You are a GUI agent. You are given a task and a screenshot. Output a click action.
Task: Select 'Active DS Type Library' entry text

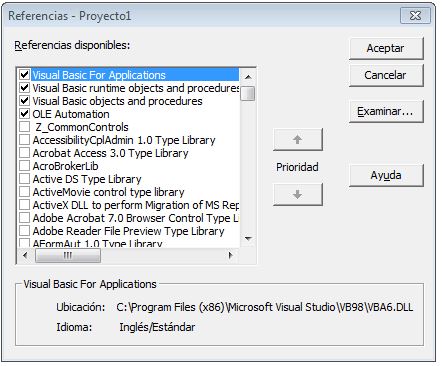coord(87,179)
